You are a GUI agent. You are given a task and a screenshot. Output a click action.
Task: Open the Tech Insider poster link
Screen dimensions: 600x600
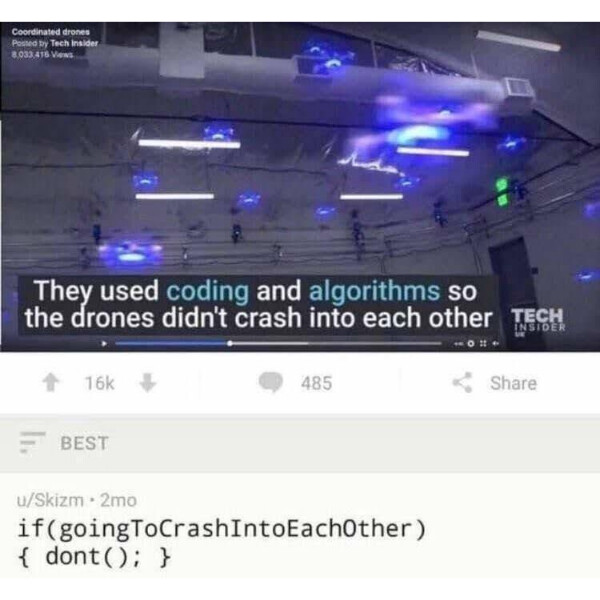pos(74,43)
